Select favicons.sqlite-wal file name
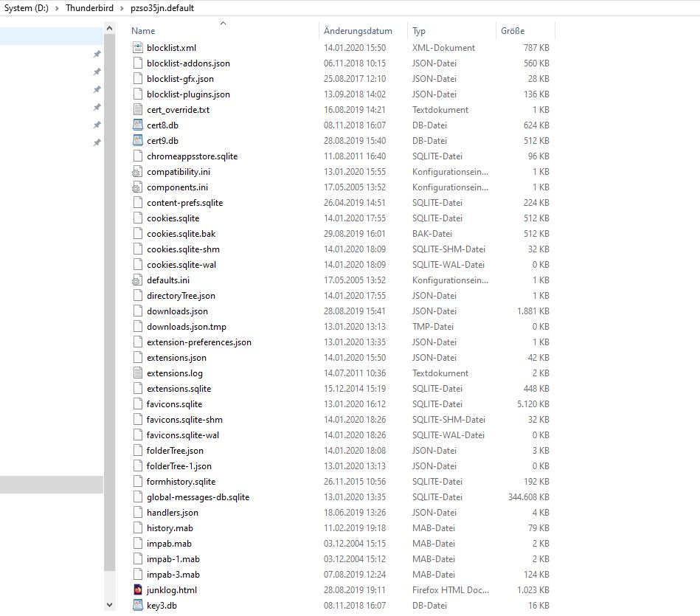 click(183, 435)
